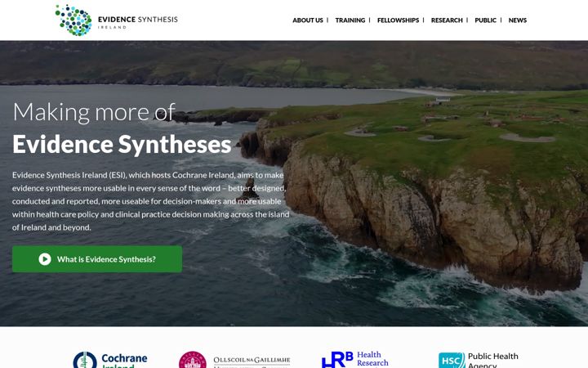The image size is (588, 368).
Task: Click the Cochrane Ireland partner logo
Action: tap(110, 360)
